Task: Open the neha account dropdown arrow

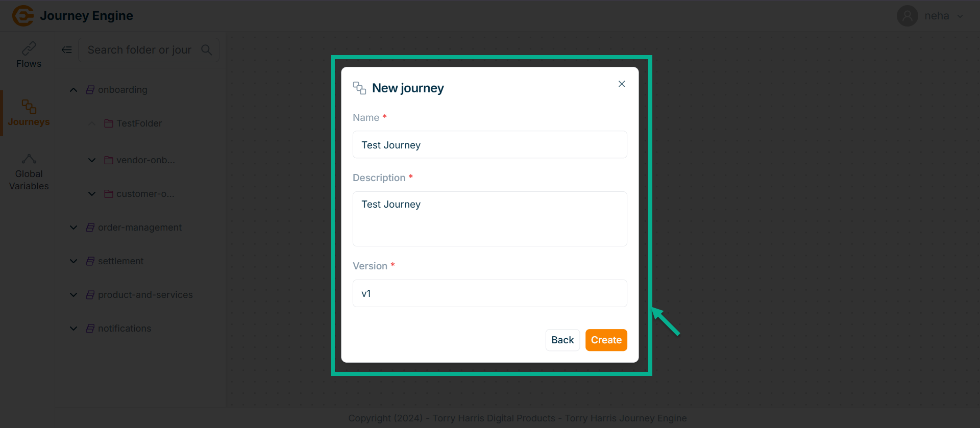Action: pos(960,16)
